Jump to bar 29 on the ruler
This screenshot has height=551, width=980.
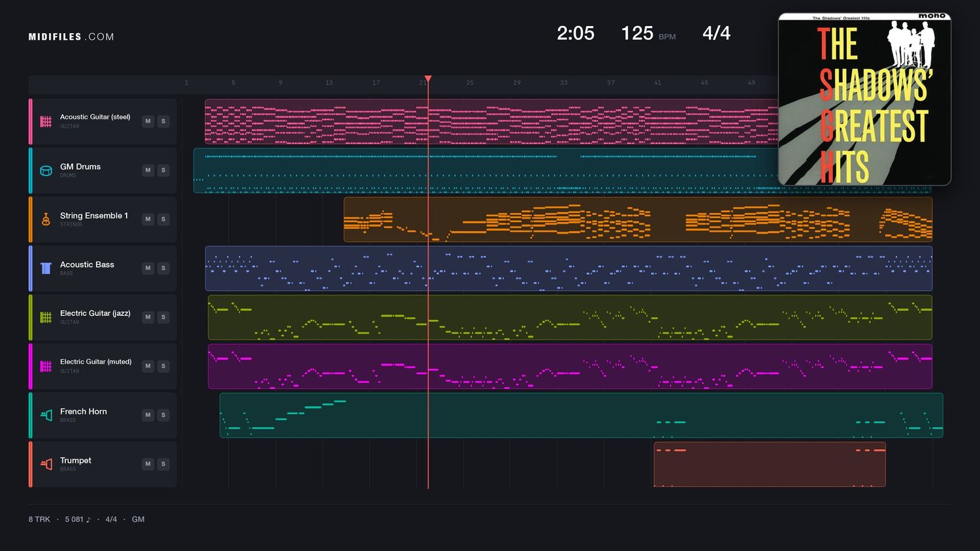[517, 83]
